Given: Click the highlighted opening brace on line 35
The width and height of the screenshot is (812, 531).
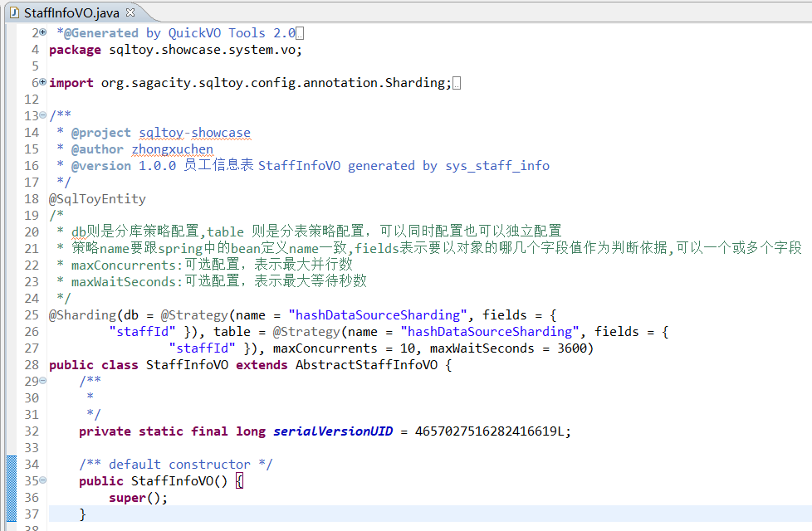Looking at the screenshot, I should 239,481.
